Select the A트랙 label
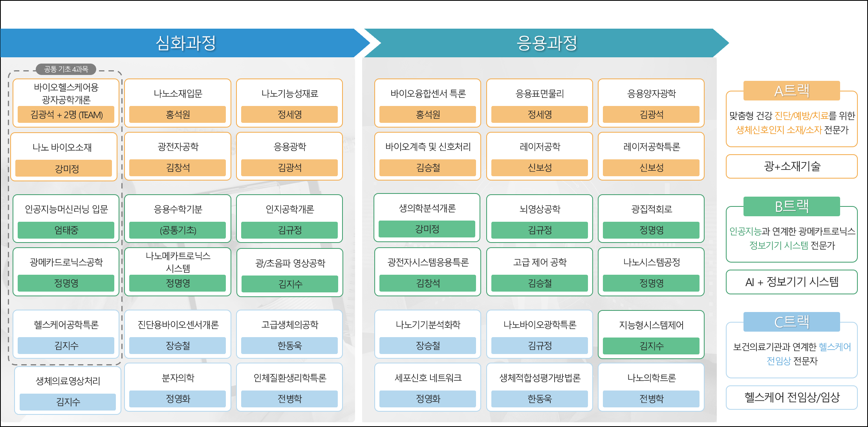This screenshot has height=427, width=868. tap(791, 91)
